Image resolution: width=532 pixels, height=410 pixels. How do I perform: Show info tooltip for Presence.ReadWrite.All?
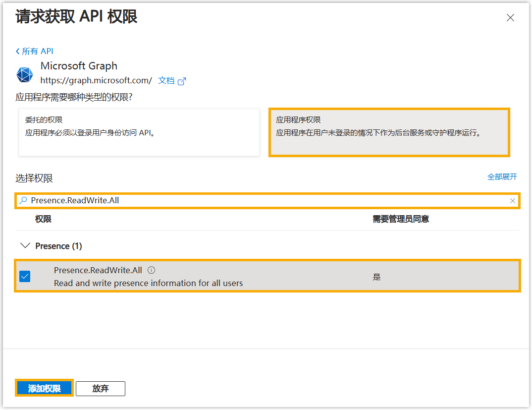click(x=152, y=270)
